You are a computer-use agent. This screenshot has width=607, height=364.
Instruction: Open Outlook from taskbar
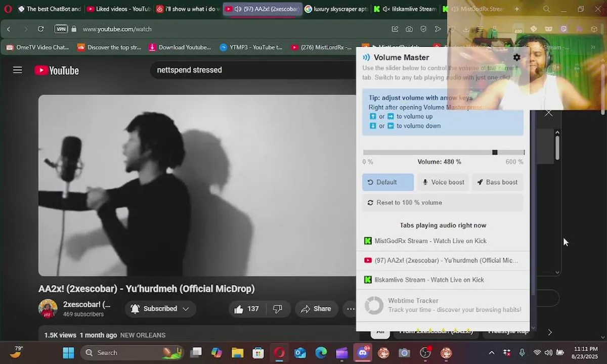tap(300, 352)
